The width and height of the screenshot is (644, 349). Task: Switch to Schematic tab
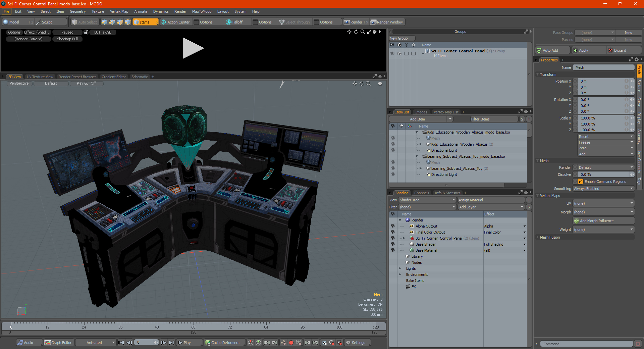[140, 77]
